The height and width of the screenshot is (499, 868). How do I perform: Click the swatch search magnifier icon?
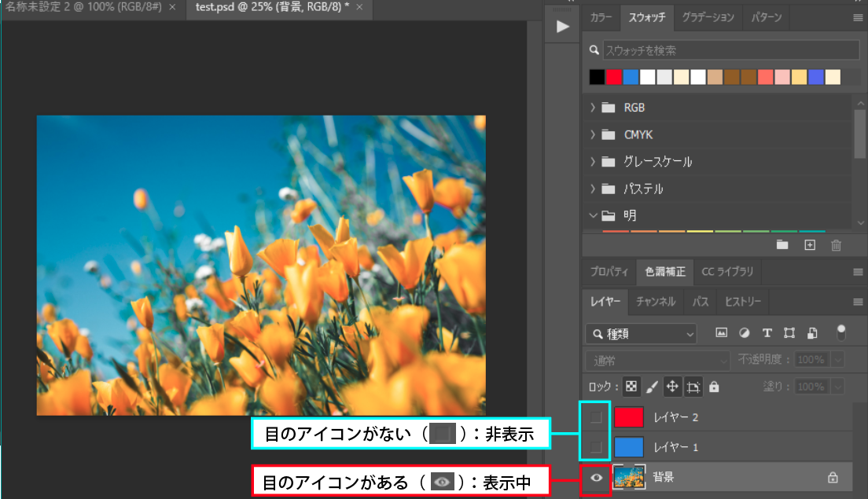pyautogui.click(x=594, y=50)
